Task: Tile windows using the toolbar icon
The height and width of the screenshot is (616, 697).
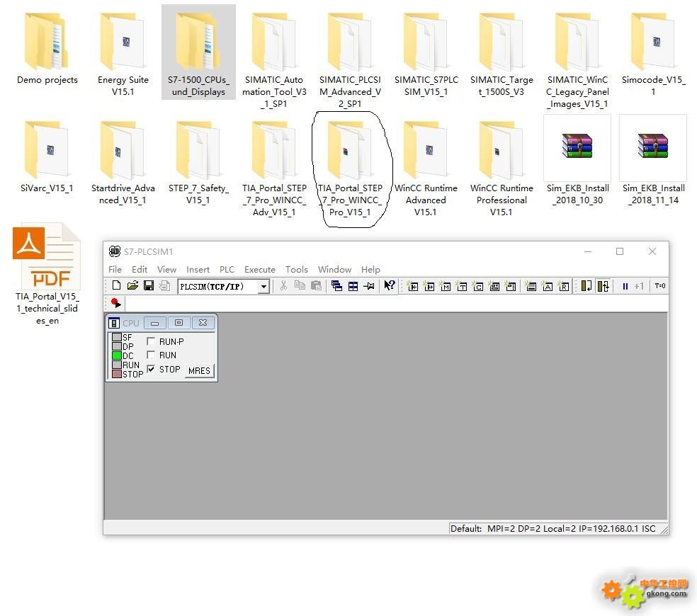Action: pos(353,286)
